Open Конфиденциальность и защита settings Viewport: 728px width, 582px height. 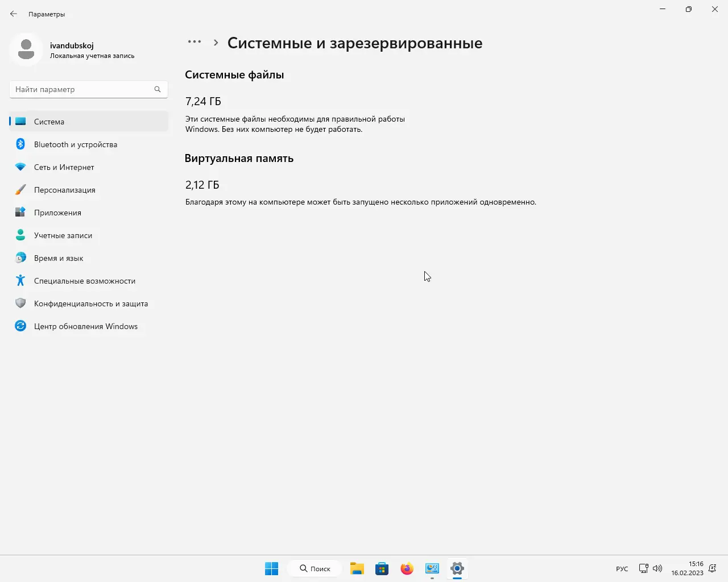point(91,304)
